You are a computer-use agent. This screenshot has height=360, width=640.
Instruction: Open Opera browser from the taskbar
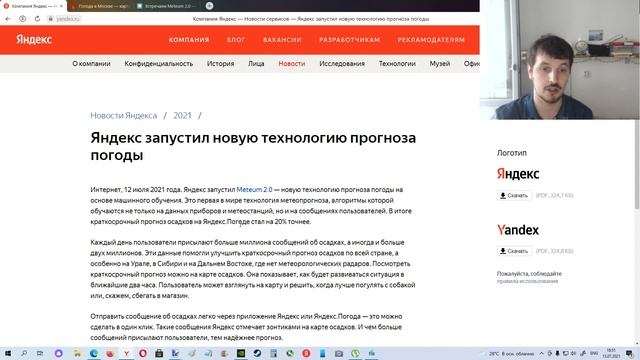tap(143, 353)
